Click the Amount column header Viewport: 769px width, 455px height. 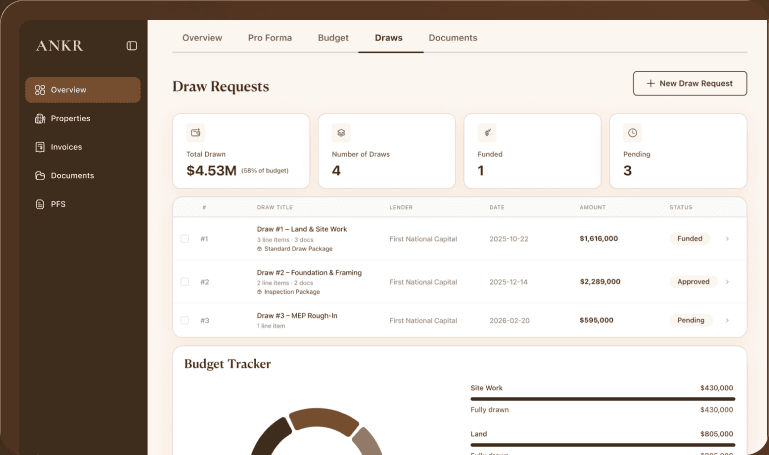point(592,207)
